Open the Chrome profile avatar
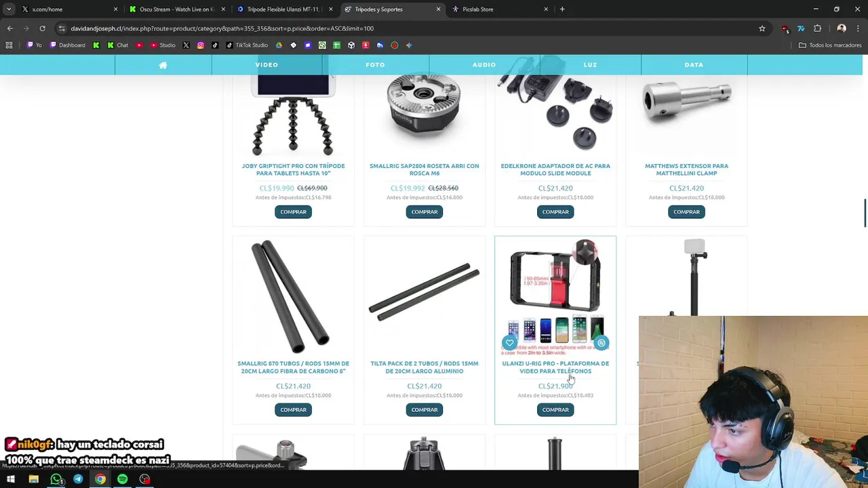 pyautogui.click(x=842, y=28)
